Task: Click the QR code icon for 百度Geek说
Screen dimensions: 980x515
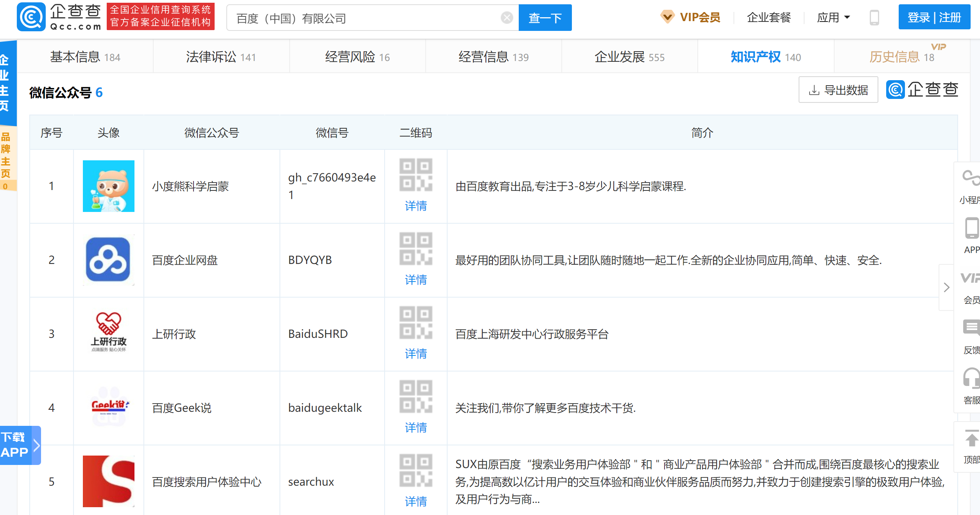Action: click(x=416, y=397)
